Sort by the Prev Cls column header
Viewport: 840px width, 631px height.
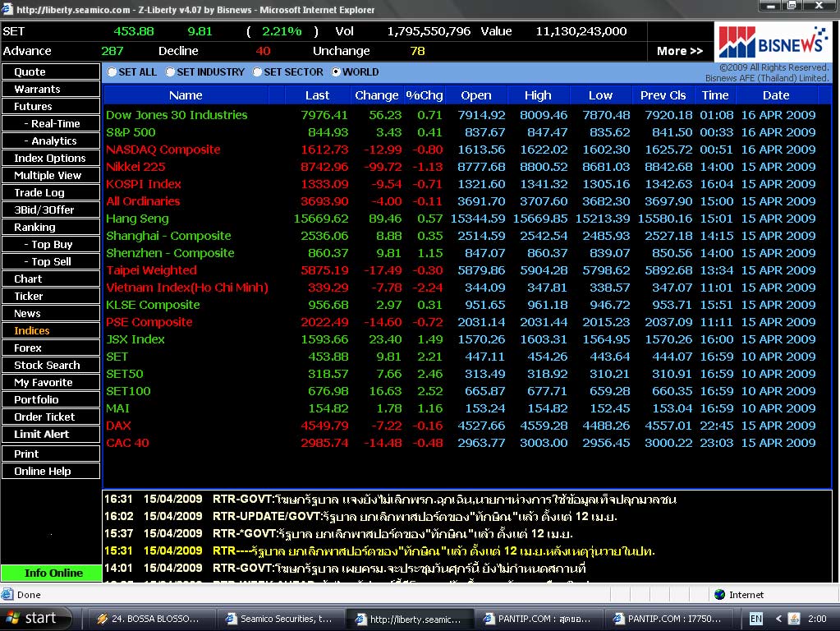click(x=663, y=95)
